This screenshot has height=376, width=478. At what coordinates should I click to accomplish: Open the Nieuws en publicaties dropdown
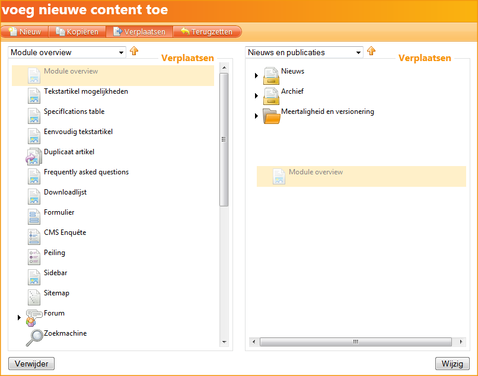tap(304, 52)
